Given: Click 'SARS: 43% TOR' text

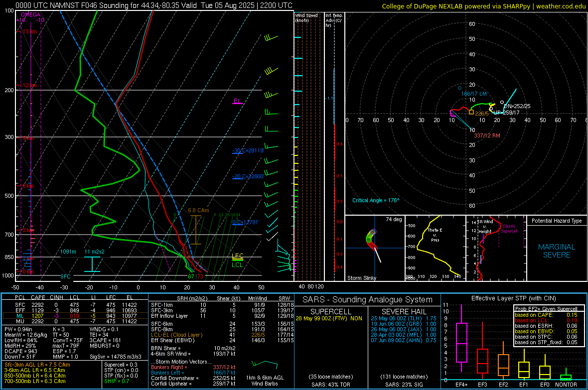Looking at the screenshot, I should pyautogui.click(x=331, y=385).
